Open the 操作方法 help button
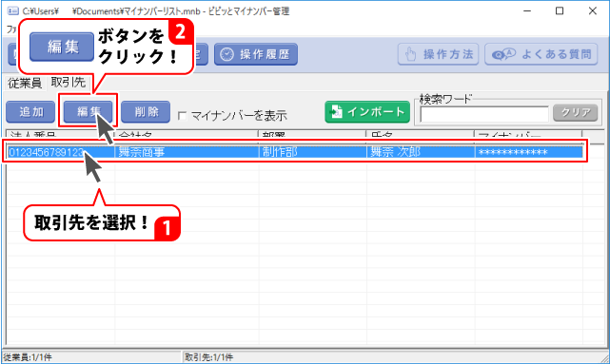610x364 pixels. click(x=438, y=54)
